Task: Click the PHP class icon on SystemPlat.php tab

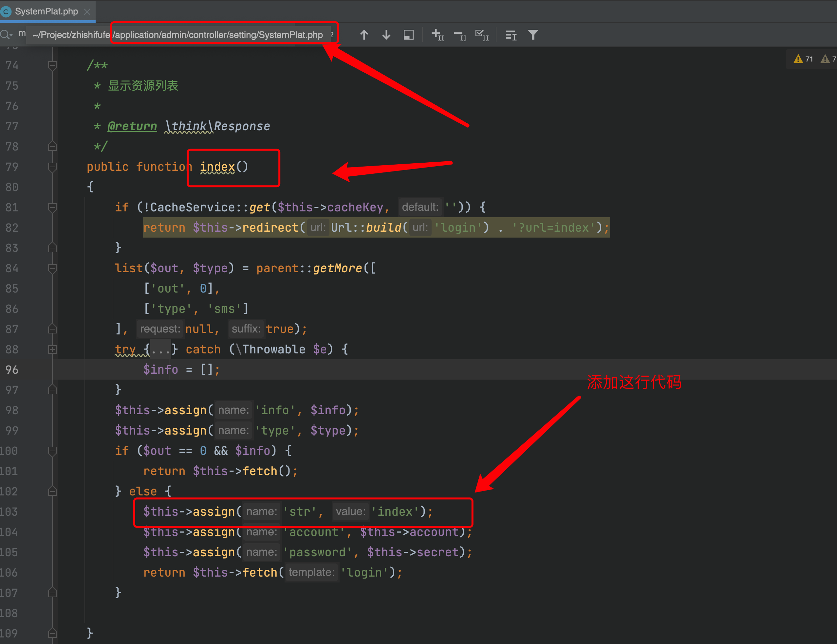Action: [x=6, y=11]
